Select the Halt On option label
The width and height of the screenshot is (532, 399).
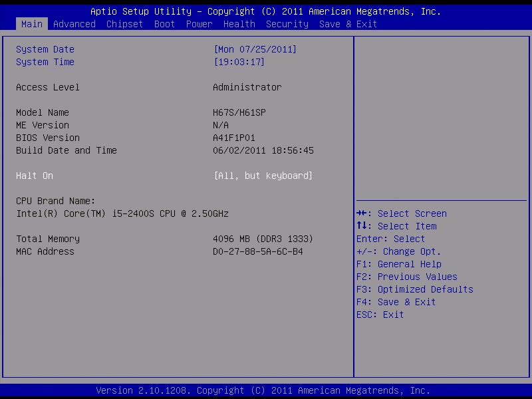coord(35,176)
